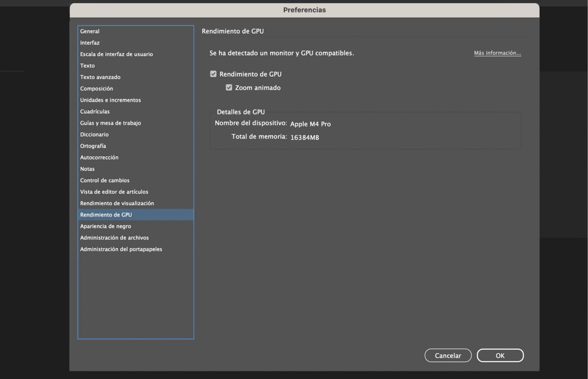This screenshot has height=379, width=588.
Task: Open Control de cambios preferences
Action: 105,180
